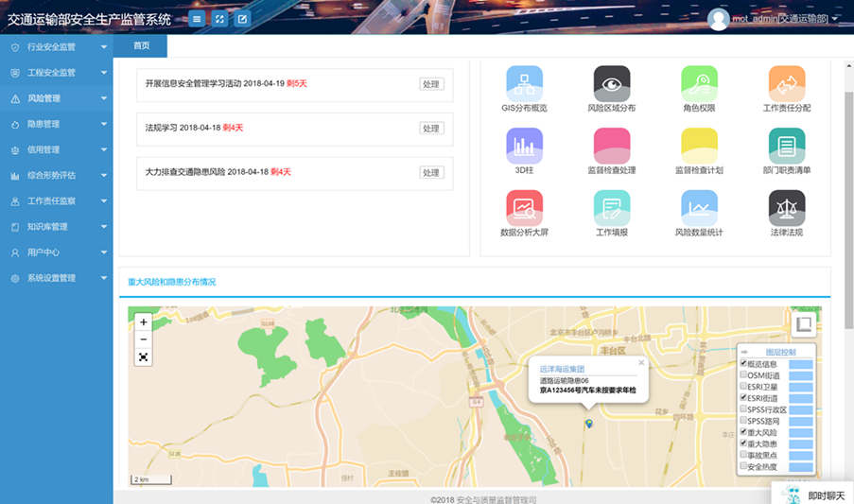Viewport: 854px width, 504px height.
Task: Open the 风险区域分布 eye icon
Action: [612, 84]
